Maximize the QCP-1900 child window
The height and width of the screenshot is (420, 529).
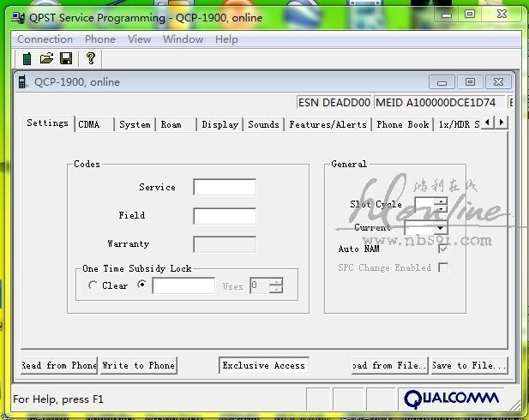click(x=470, y=82)
